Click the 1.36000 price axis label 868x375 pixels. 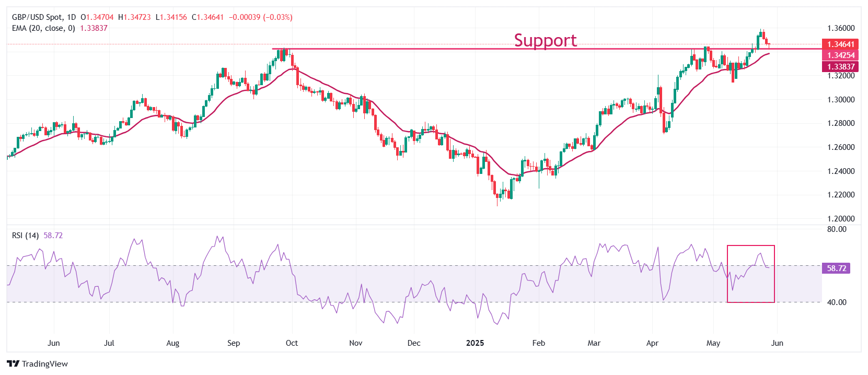coord(841,28)
